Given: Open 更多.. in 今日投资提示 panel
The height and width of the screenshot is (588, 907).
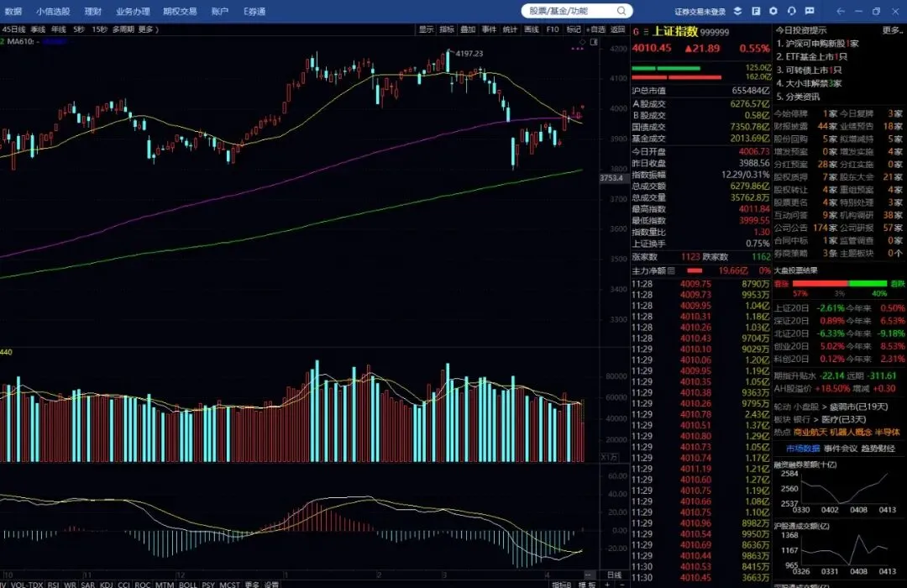Looking at the screenshot, I should tap(891, 30).
